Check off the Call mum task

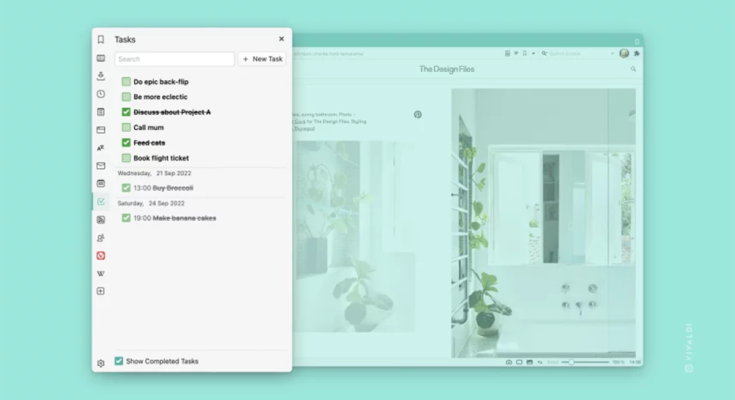[126, 128]
